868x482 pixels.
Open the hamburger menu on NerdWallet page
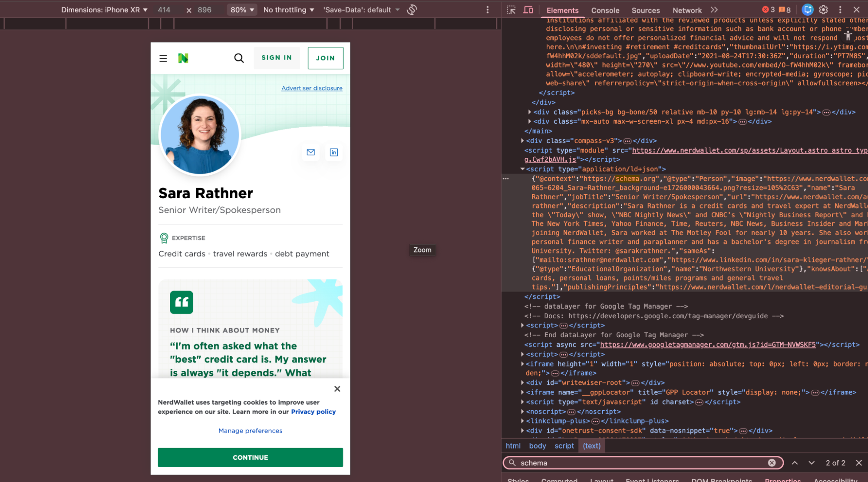coord(163,58)
